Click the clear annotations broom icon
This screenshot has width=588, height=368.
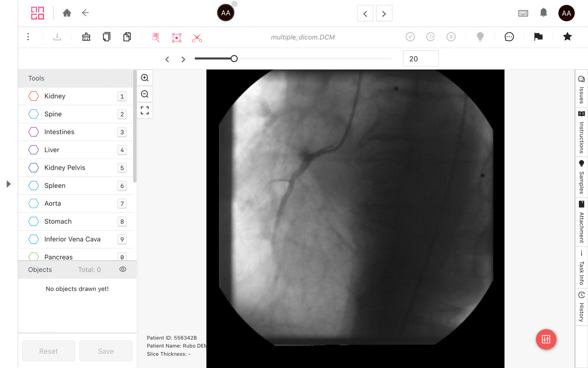(x=86, y=37)
